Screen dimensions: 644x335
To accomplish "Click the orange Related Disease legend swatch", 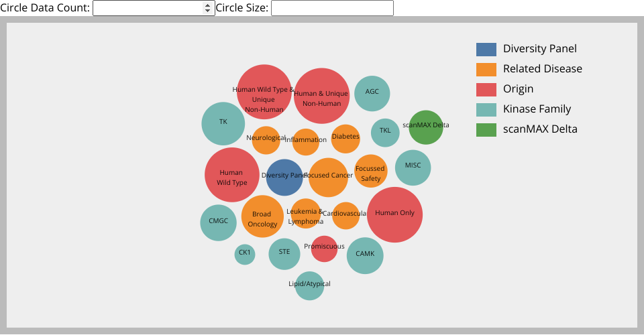I will coord(486,69).
